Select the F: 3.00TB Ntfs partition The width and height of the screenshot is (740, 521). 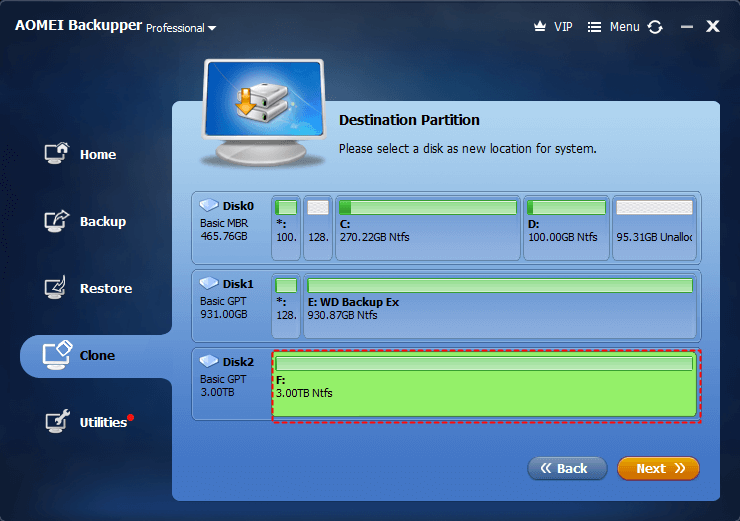point(485,386)
